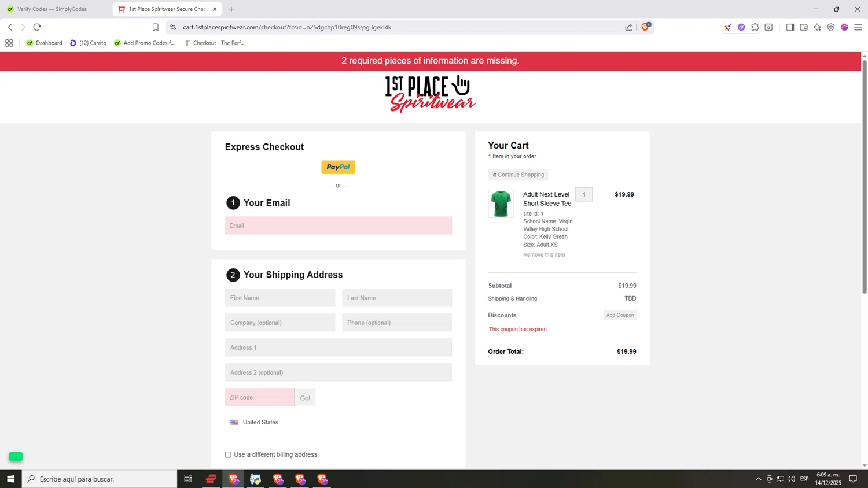Click Continue Shopping button
Image resolution: width=868 pixels, height=488 pixels.
(x=518, y=175)
